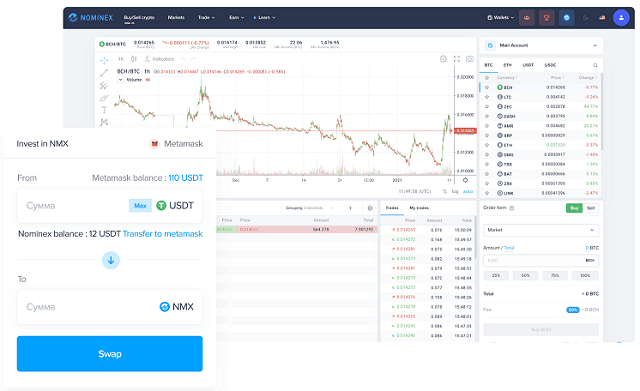Open the 1h timeframe selector
Screen dimensions: 640x391
click(121, 59)
